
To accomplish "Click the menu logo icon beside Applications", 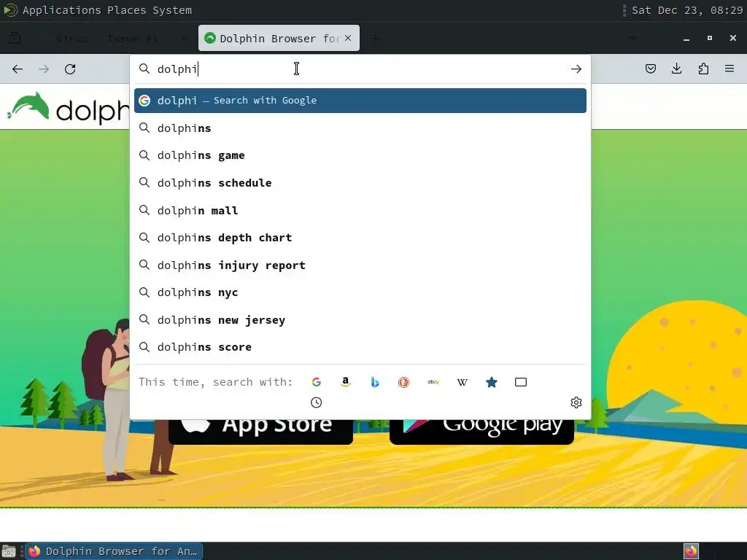I will coord(10,10).
